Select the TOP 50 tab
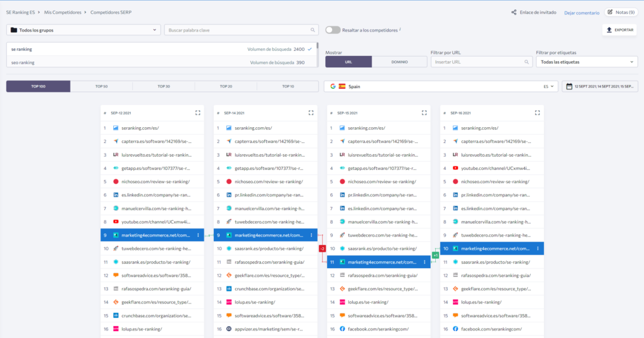 [x=101, y=86]
